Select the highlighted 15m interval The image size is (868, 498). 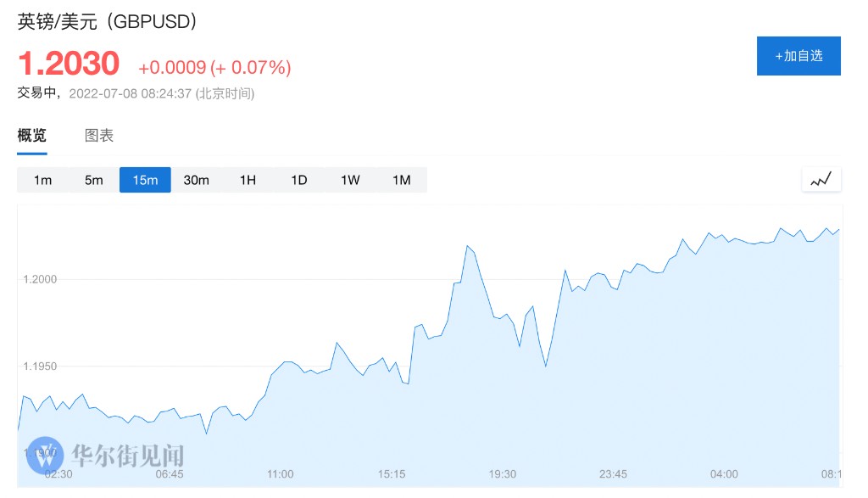pos(145,180)
